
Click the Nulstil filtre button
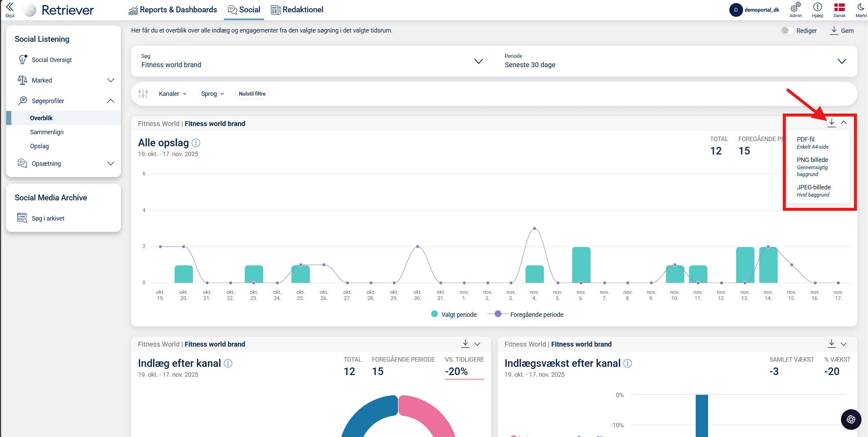(x=252, y=94)
